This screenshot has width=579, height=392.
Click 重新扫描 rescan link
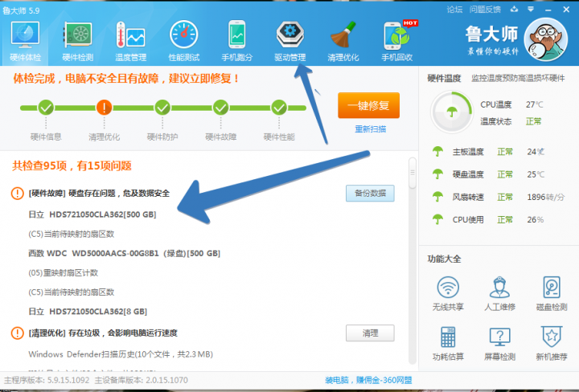371,129
